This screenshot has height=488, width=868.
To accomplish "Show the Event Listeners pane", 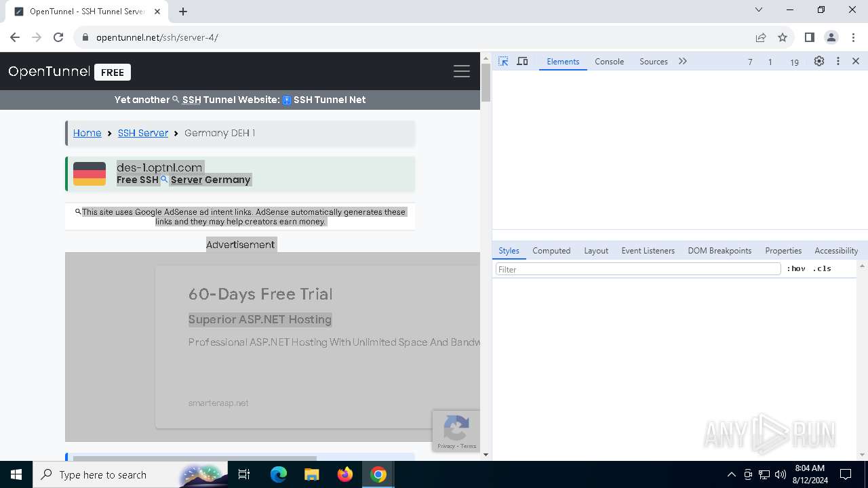I will click(x=648, y=250).
